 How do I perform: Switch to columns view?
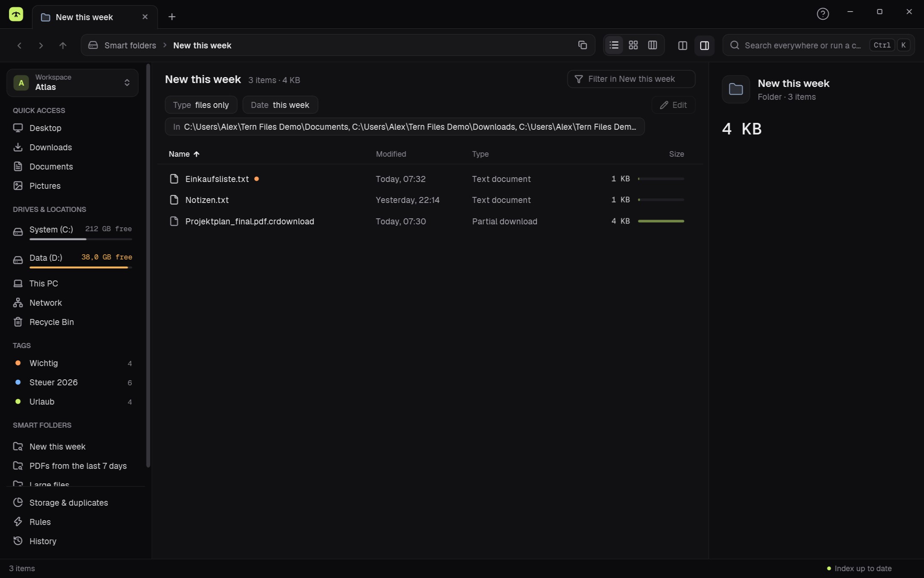point(652,45)
